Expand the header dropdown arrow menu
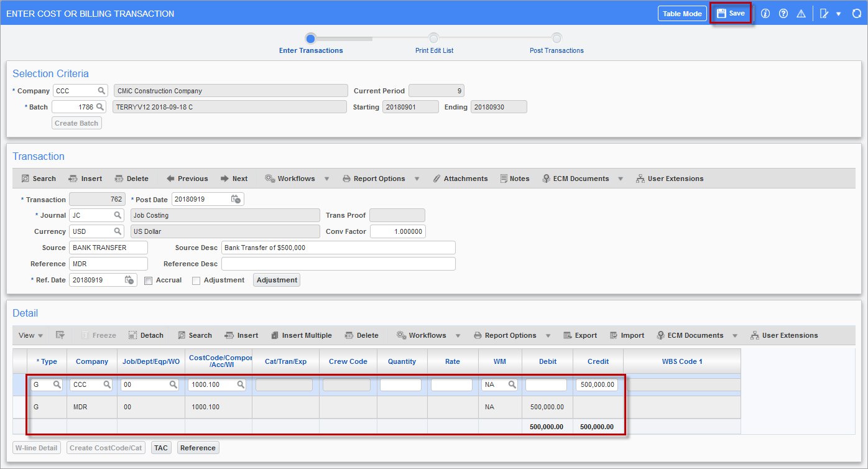This screenshot has width=868, height=469. point(838,14)
